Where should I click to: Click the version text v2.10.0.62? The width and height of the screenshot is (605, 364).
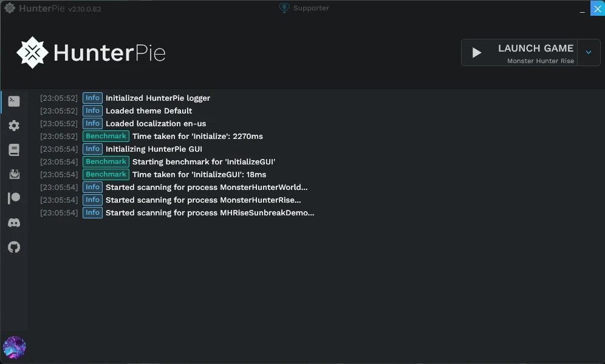pos(84,9)
